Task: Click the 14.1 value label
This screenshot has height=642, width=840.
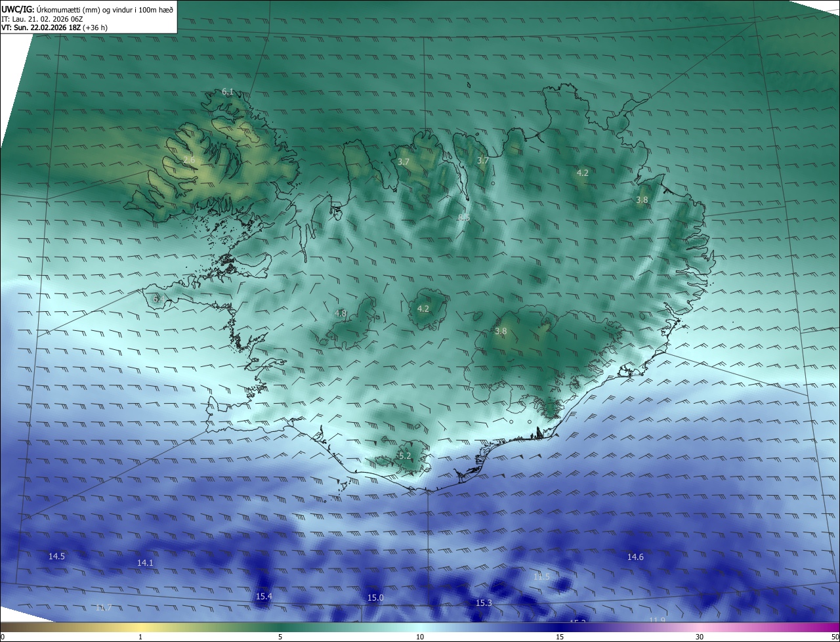Action: pos(145,563)
